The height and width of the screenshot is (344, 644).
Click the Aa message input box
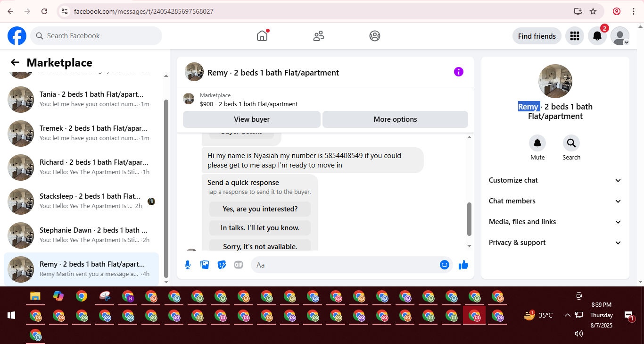345,265
